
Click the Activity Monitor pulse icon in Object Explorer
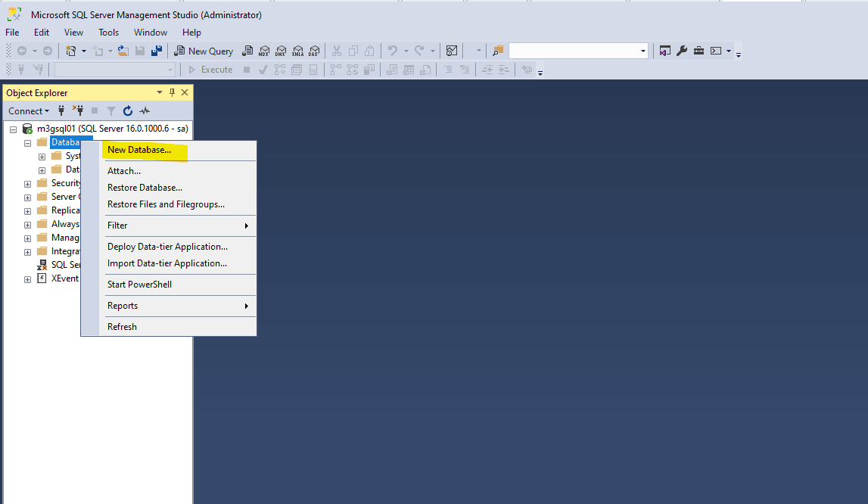coord(145,110)
